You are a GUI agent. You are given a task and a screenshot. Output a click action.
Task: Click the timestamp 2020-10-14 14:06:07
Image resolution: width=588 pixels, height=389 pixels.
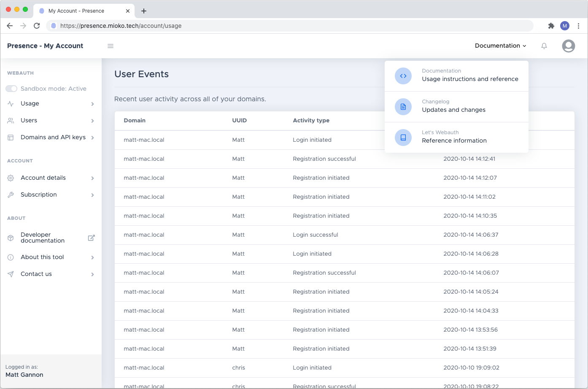click(471, 273)
